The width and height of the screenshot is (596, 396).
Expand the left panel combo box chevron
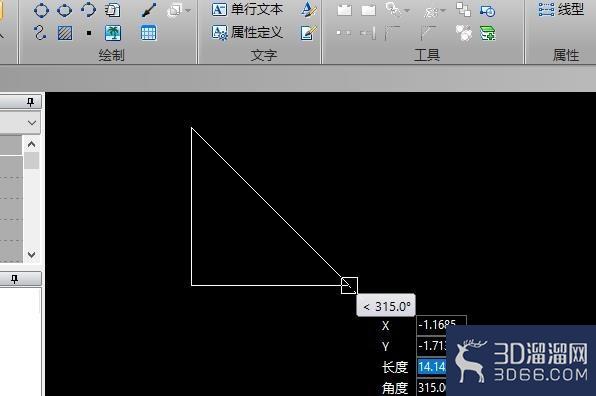coord(32,123)
